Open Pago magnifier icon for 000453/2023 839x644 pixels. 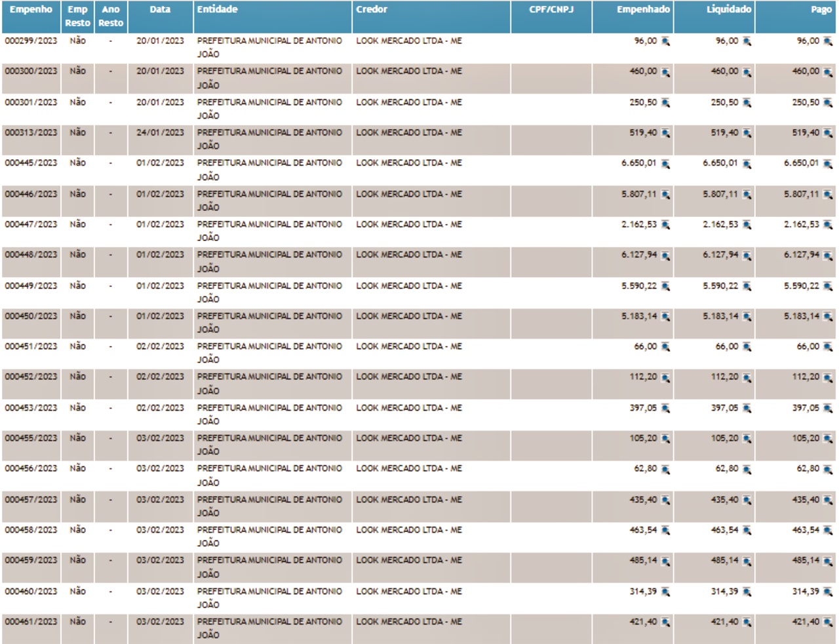pos(828,408)
